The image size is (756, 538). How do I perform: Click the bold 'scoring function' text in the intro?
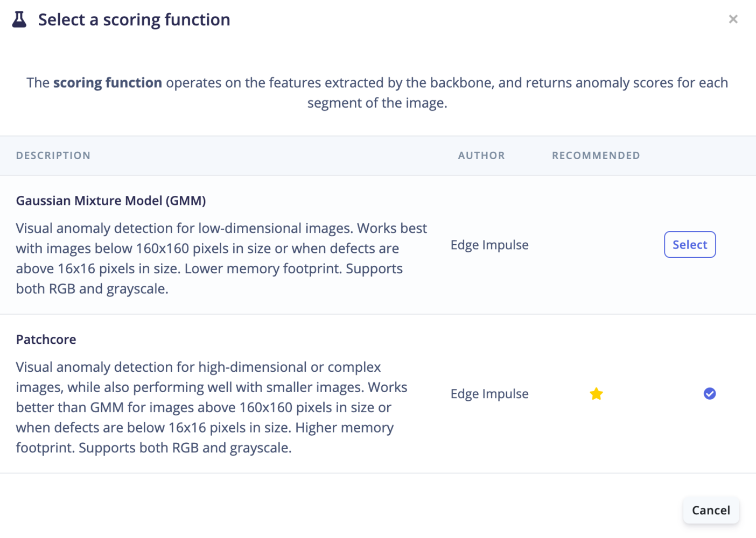pos(108,83)
